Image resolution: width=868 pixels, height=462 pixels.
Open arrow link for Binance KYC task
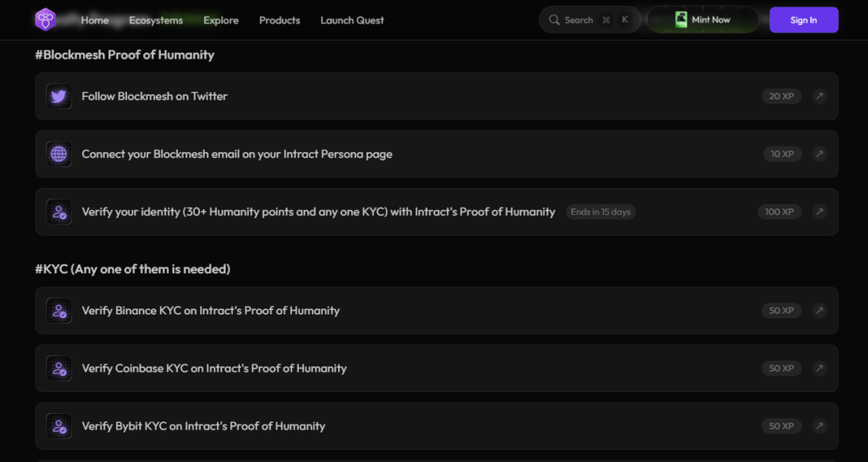(x=820, y=310)
